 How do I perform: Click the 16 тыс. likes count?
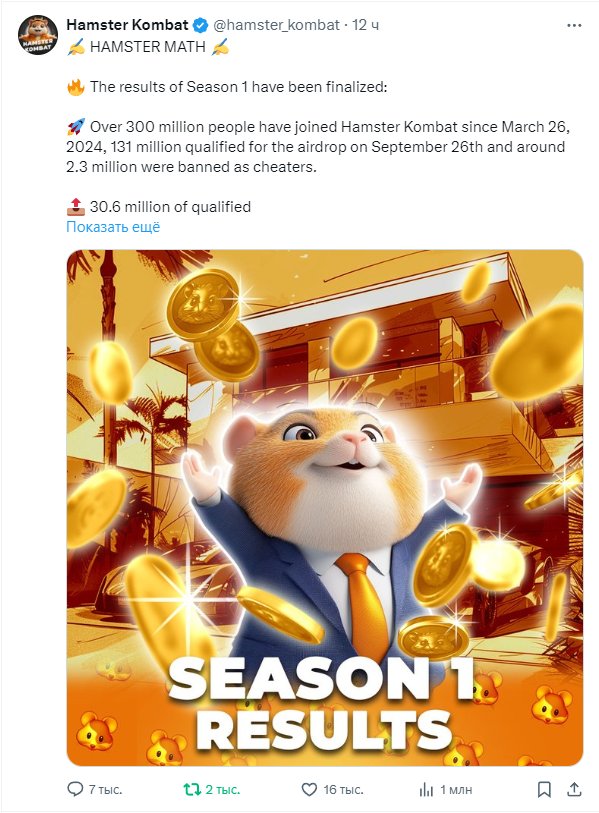[343, 790]
